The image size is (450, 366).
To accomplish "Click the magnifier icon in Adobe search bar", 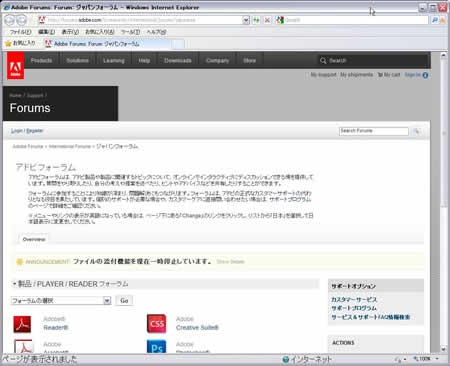I will pyautogui.click(x=323, y=61).
